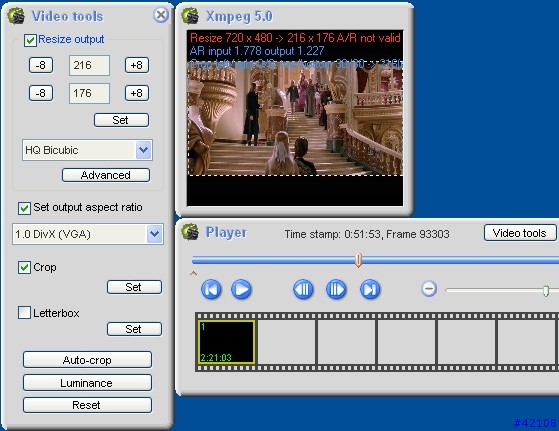Viewport: 559px width, 431px height.
Task: Click the zoom slider handle in Player
Action: tap(546, 291)
